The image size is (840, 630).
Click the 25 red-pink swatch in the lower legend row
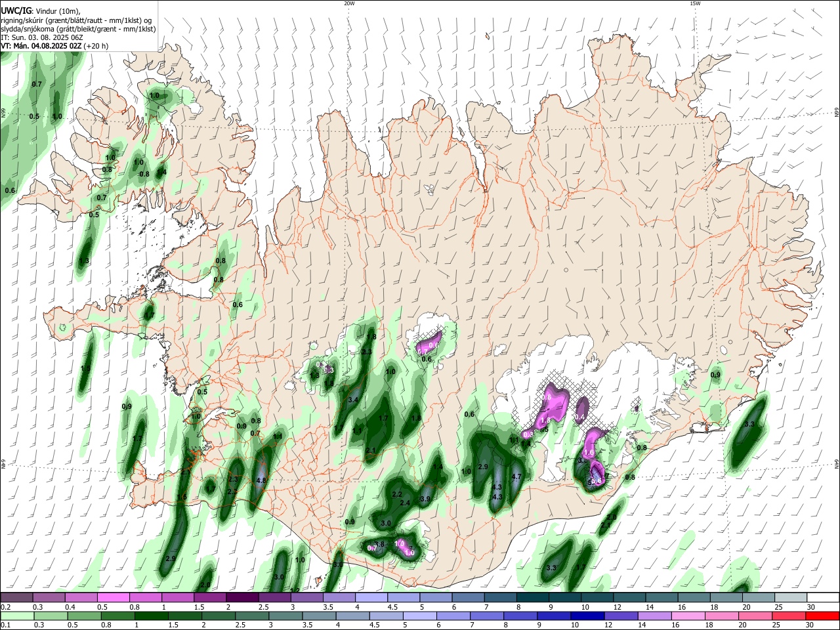click(x=789, y=616)
